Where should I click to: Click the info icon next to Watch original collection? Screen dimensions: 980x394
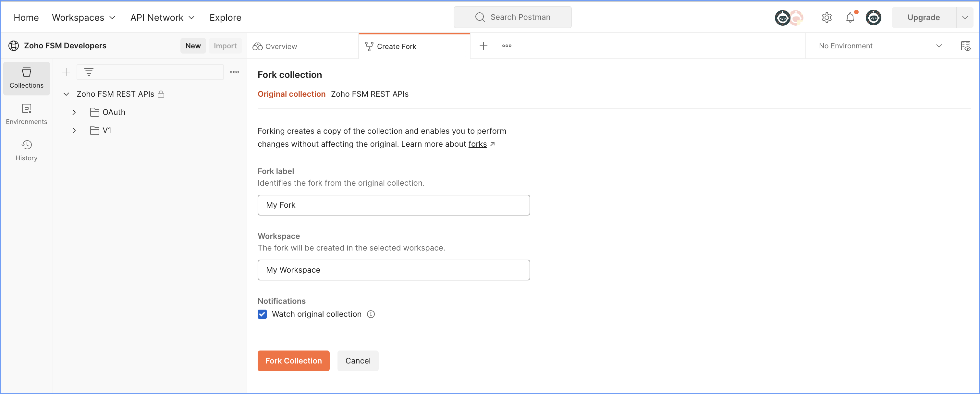click(x=371, y=314)
